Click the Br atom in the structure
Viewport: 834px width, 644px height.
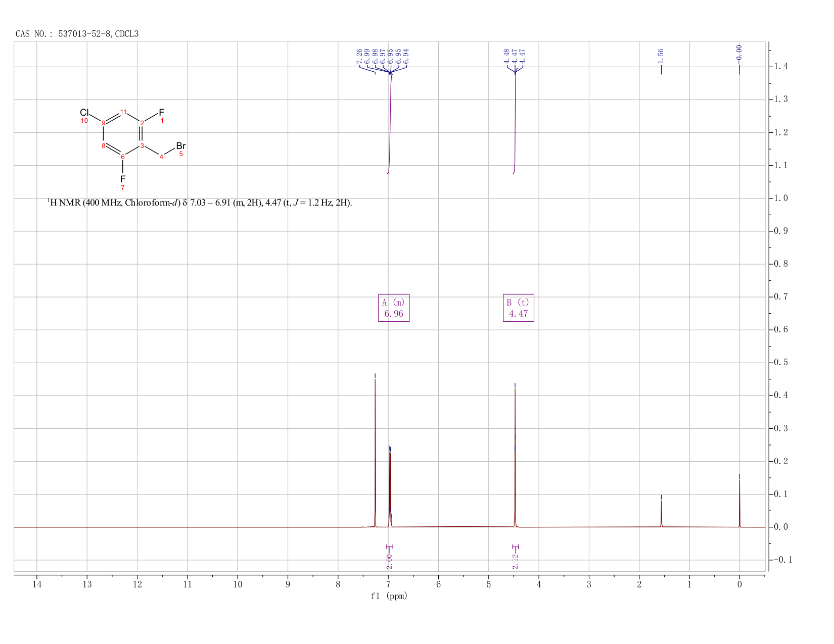(x=181, y=146)
